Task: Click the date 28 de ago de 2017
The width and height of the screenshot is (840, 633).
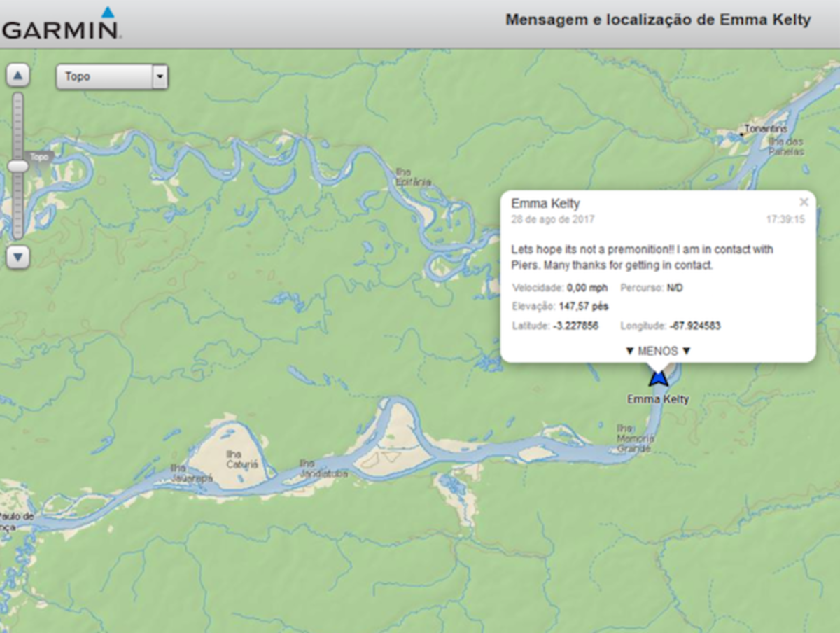Action: (553, 219)
